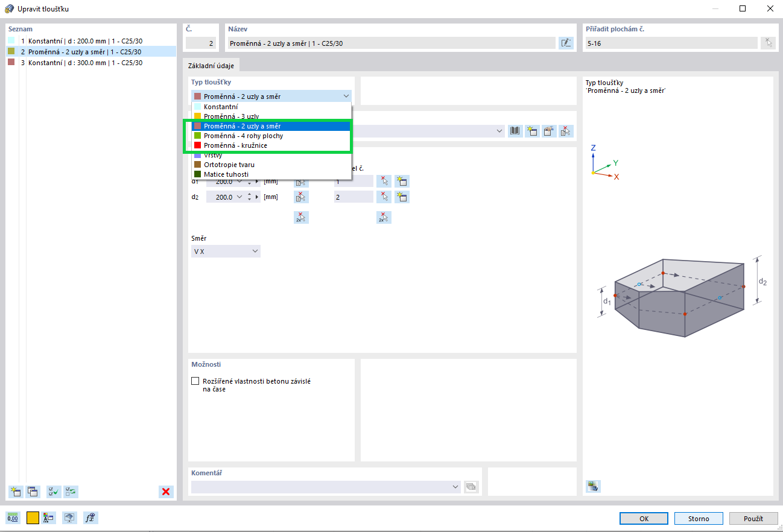This screenshot has width=783, height=532.
Task: Click the select node cursor icon beside node 2
Action: [x=384, y=197]
